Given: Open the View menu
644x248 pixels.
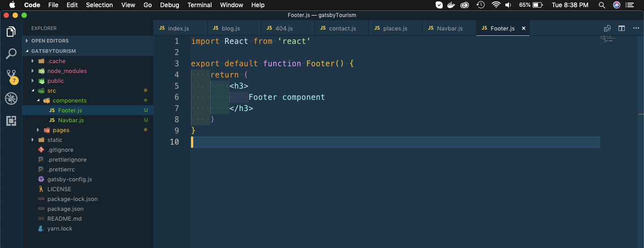Looking at the screenshot, I should click(128, 5).
